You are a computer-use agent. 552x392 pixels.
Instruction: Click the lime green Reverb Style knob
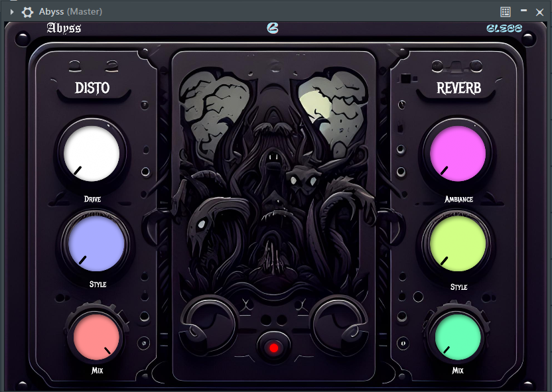click(458, 243)
